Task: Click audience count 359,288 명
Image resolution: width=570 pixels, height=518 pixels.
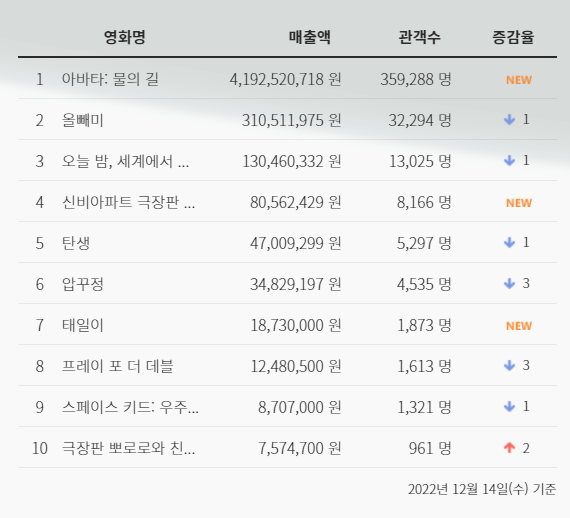Action: [x=416, y=79]
